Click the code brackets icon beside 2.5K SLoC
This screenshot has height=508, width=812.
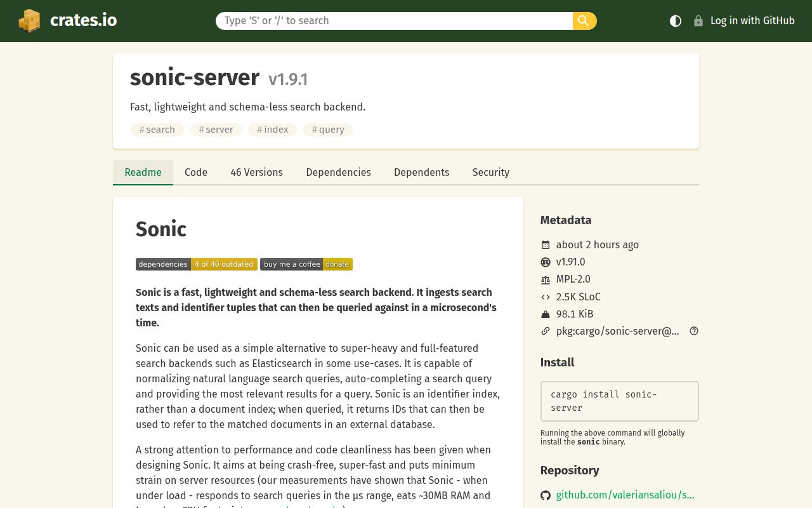(x=546, y=297)
